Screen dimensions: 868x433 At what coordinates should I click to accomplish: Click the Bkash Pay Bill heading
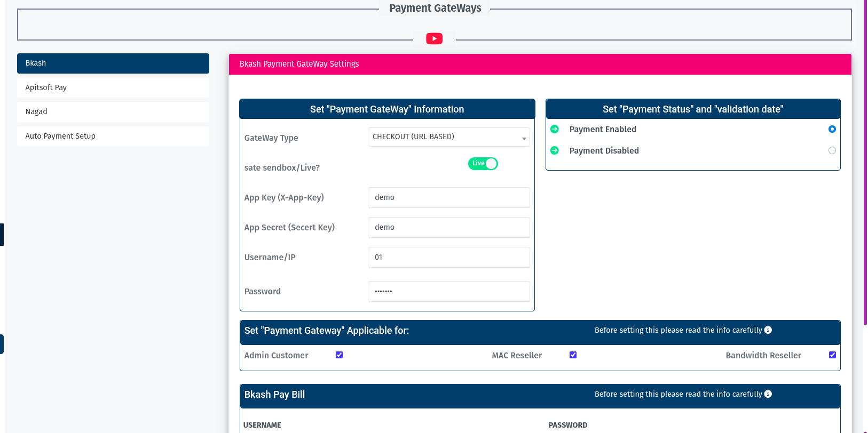tap(274, 395)
